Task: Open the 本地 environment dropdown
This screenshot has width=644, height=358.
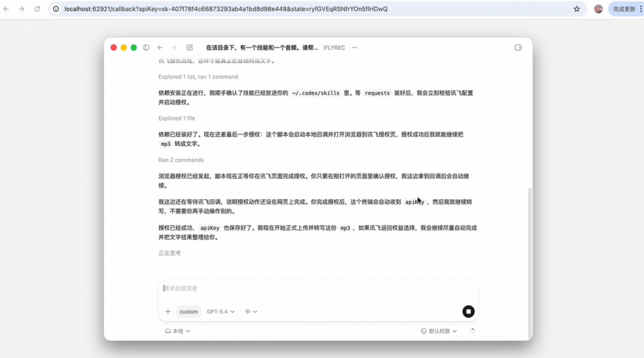Action: point(178,331)
